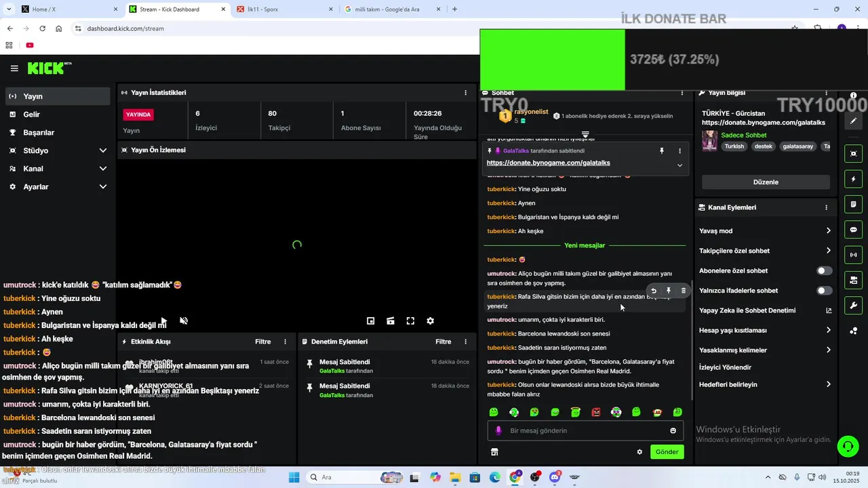This screenshot has height=488, width=868.
Task: Delete the Rafa Silva chat message
Action: 684,291
